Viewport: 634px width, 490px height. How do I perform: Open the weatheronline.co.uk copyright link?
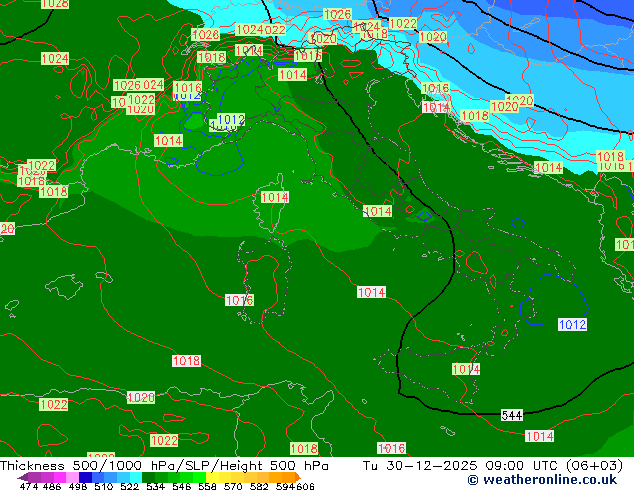point(542,480)
